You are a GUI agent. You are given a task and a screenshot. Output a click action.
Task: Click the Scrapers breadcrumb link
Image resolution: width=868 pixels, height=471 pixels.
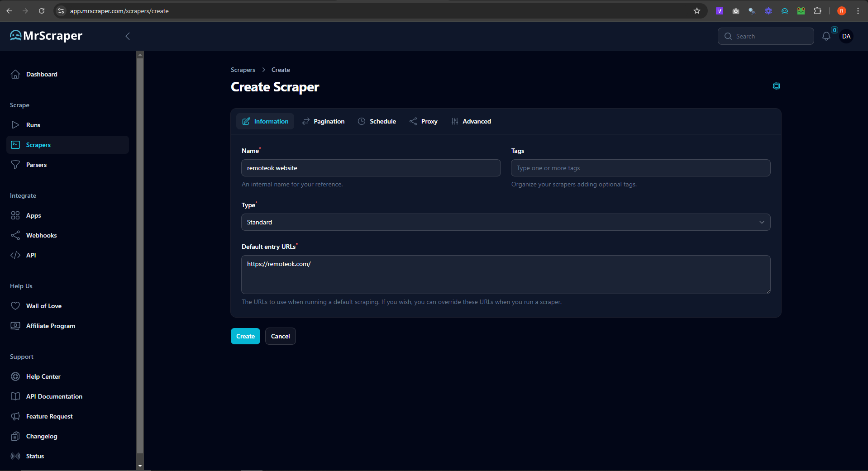click(243, 70)
